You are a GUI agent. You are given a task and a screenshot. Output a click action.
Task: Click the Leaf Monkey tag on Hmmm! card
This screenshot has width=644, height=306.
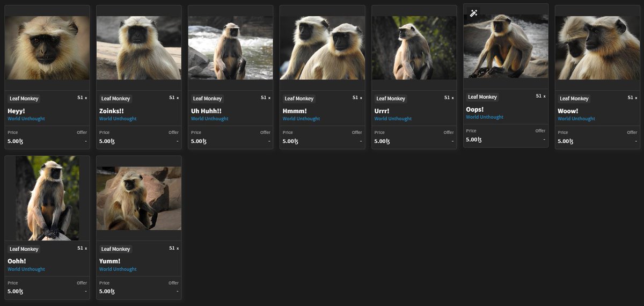pyautogui.click(x=299, y=99)
